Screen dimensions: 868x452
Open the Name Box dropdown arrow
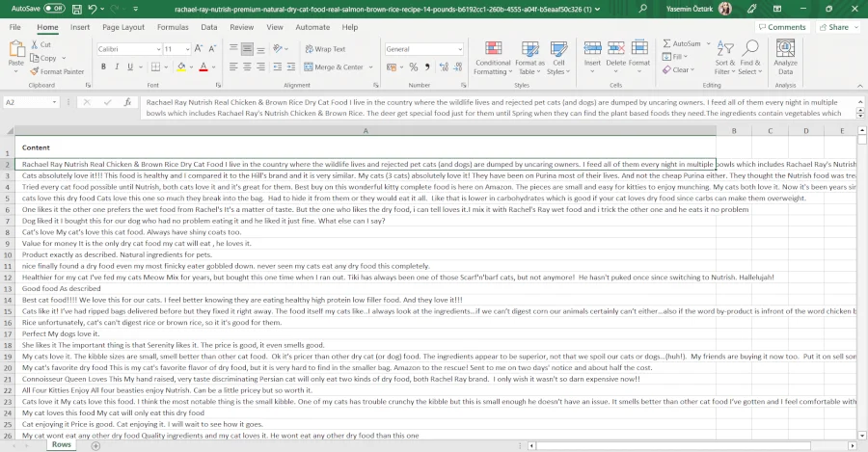[54, 102]
